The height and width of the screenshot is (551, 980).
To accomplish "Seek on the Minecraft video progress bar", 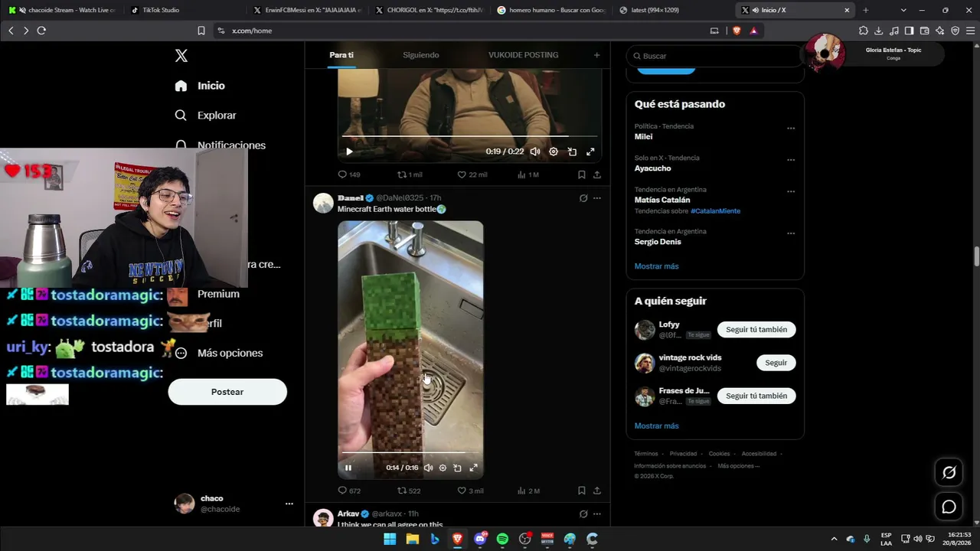I will [410, 453].
